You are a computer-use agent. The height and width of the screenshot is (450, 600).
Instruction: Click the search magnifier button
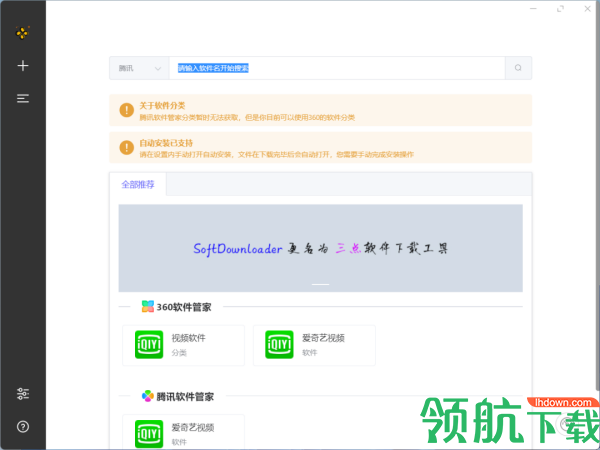point(518,68)
